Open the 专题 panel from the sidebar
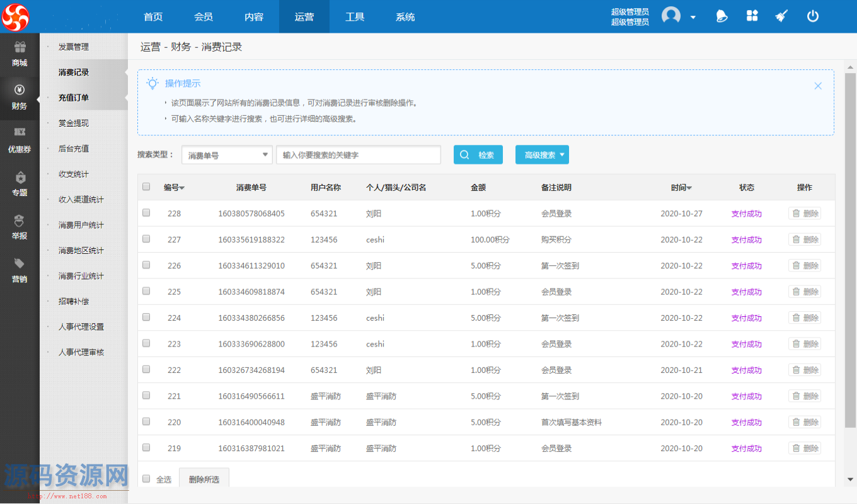Viewport: 857px width, 504px height. (x=20, y=185)
